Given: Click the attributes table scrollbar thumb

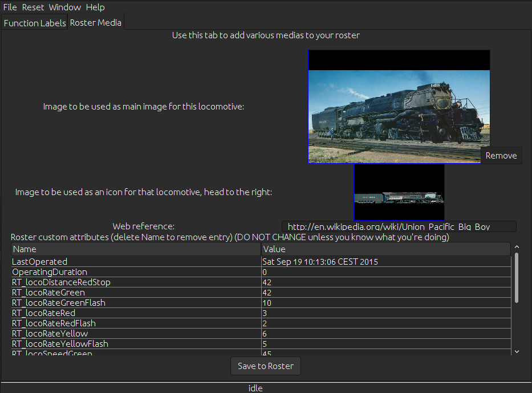Looking at the screenshot, I should (517, 278).
